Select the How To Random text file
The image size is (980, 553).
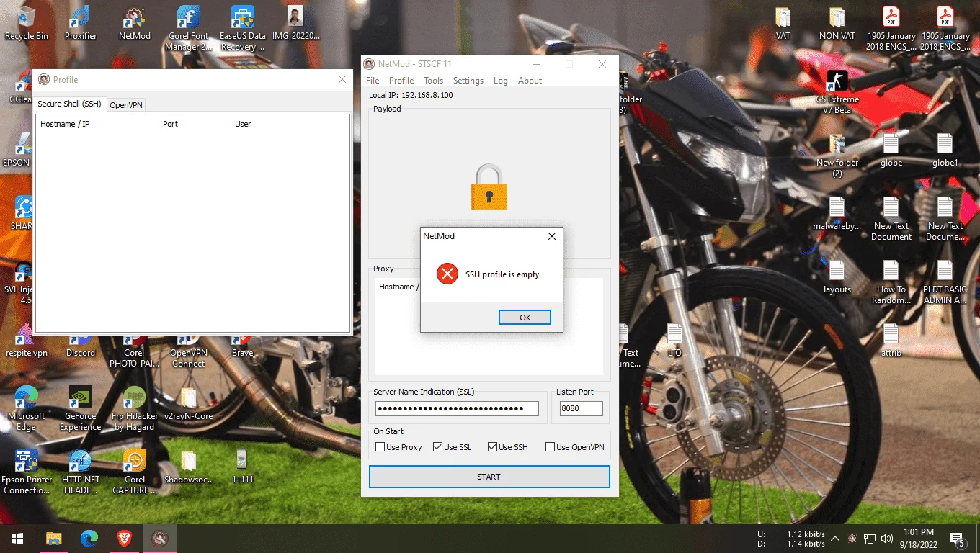click(x=891, y=282)
